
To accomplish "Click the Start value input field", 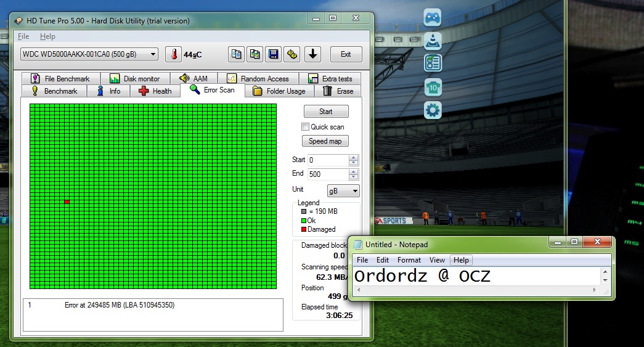I will pos(328,160).
